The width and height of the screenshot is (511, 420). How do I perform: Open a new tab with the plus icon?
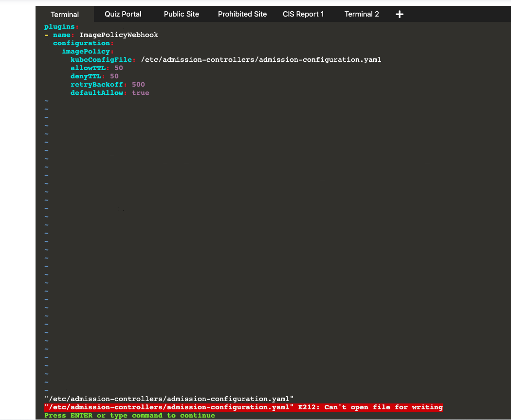coord(400,14)
